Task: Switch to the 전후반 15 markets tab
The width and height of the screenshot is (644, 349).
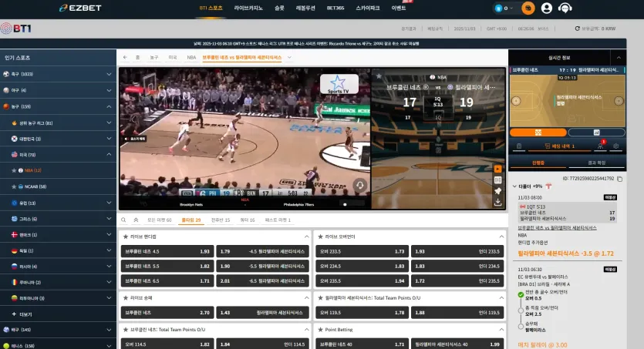Action: tap(221, 220)
